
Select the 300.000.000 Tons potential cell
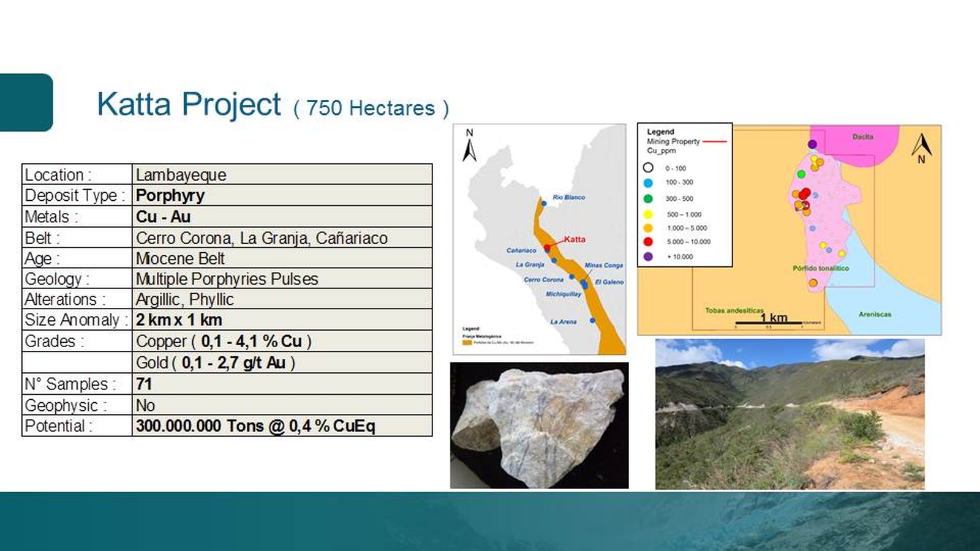[282, 426]
